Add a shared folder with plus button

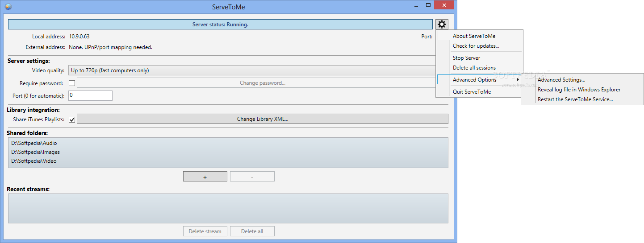click(205, 177)
